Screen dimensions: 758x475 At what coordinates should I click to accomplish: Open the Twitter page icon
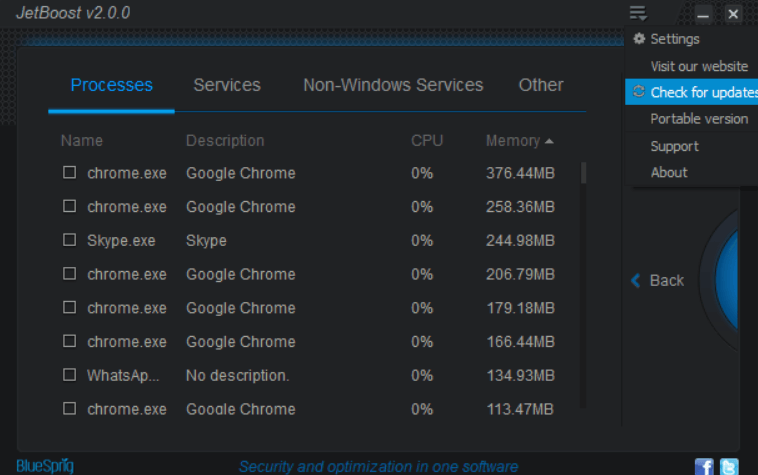coord(729,467)
